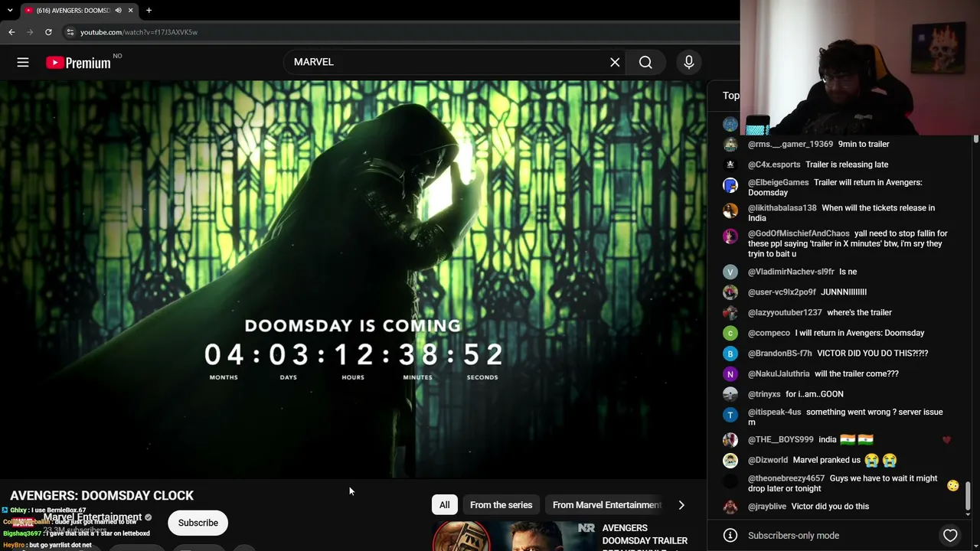The width and height of the screenshot is (980, 551).
Task: Close the AVENGERS: DOOMSDAY browser tab
Action: 130,11
